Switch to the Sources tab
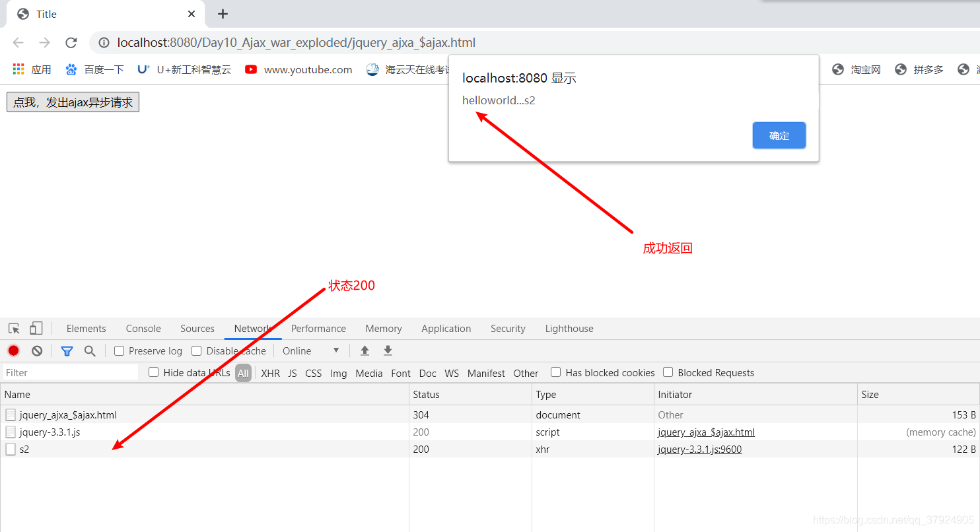 click(x=197, y=329)
